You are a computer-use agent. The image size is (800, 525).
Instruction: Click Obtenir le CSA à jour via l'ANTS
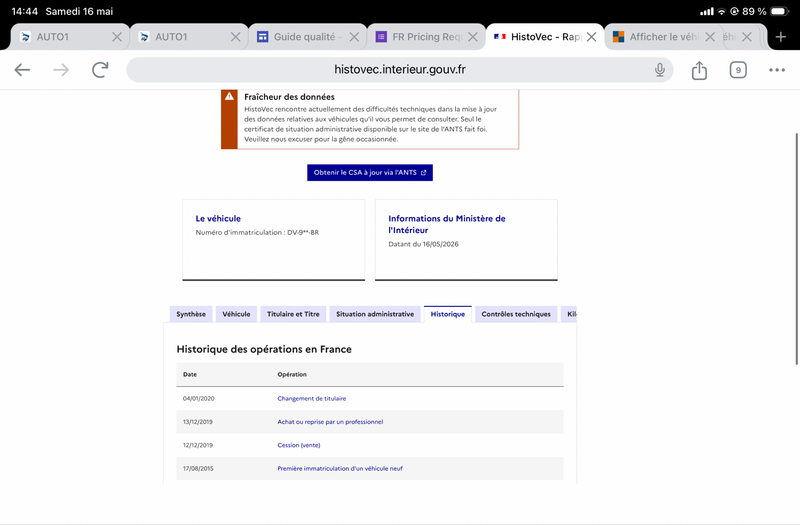click(370, 172)
